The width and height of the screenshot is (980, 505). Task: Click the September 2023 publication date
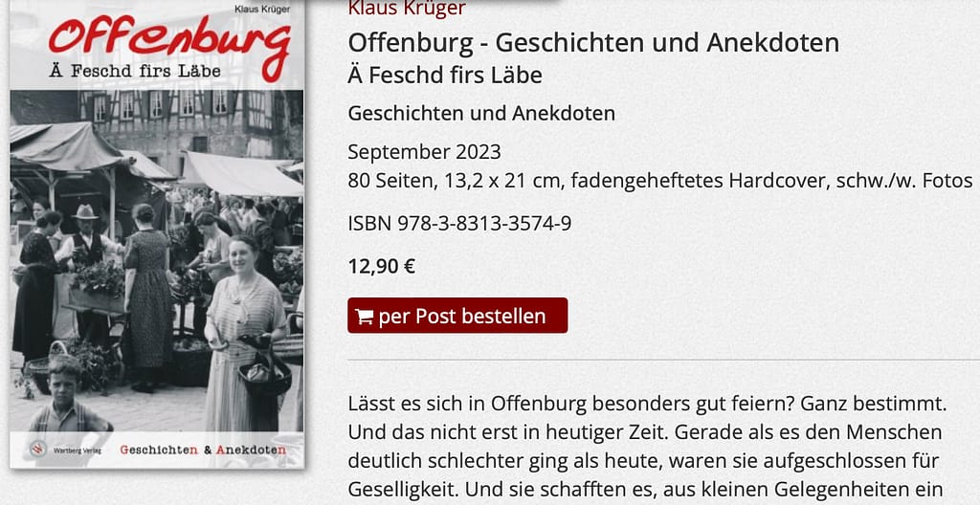point(424,152)
